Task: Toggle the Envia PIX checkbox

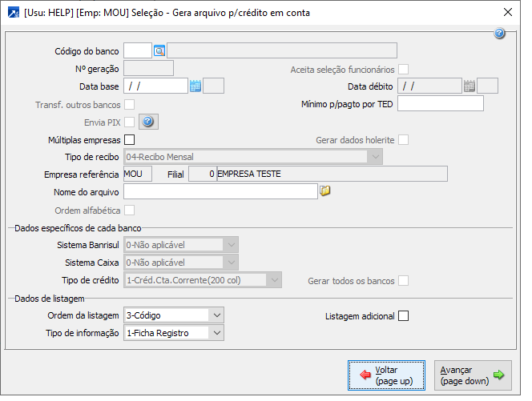Action: click(129, 122)
